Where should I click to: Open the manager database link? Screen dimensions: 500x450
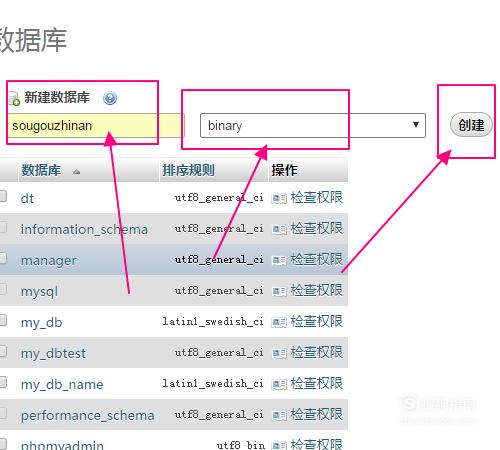pyautogui.click(x=49, y=261)
